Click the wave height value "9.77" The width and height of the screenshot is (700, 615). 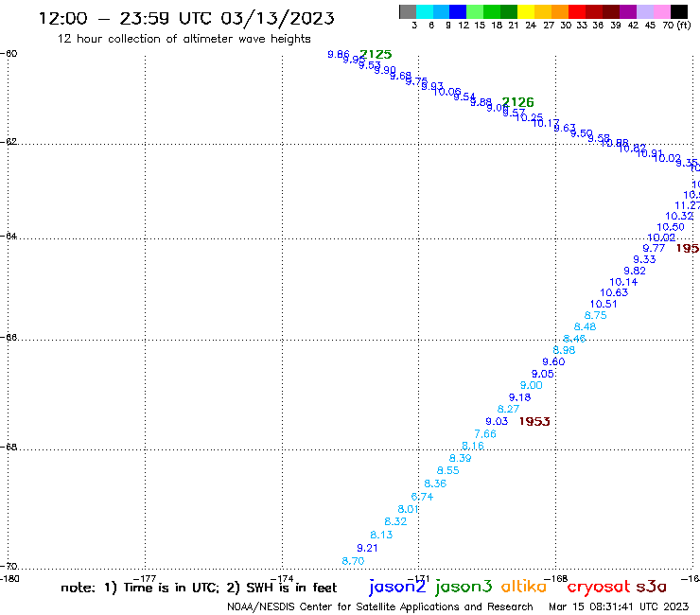coord(654,248)
